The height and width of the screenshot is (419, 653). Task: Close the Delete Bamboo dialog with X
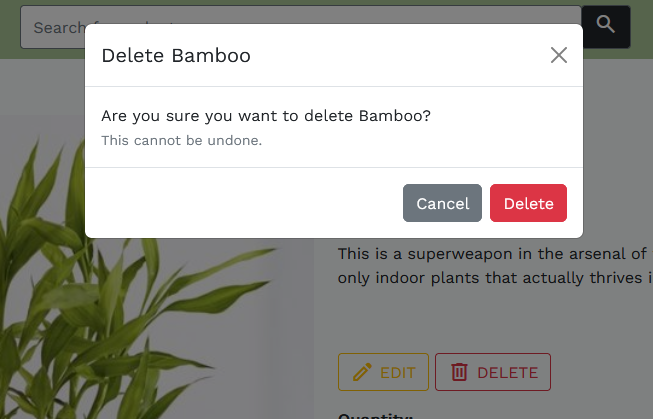click(x=559, y=55)
